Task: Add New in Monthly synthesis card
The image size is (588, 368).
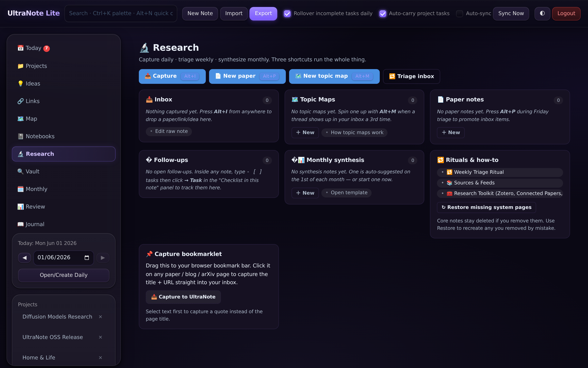Action: (305, 193)
